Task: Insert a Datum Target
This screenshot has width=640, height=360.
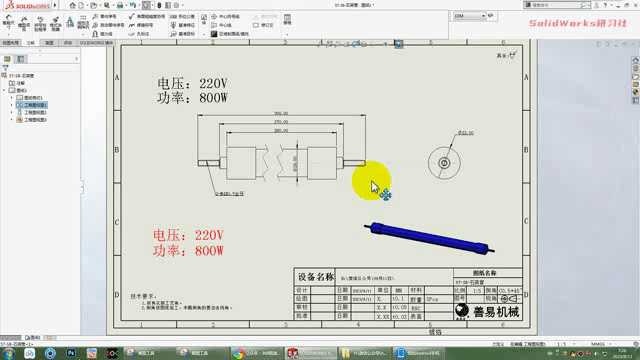Action: [x=182, y=34]
